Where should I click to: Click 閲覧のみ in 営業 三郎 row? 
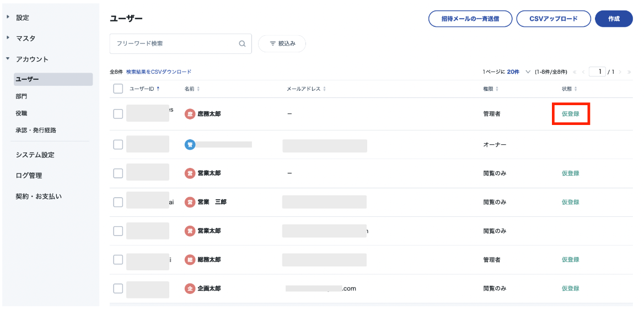[x=495, y=202]
